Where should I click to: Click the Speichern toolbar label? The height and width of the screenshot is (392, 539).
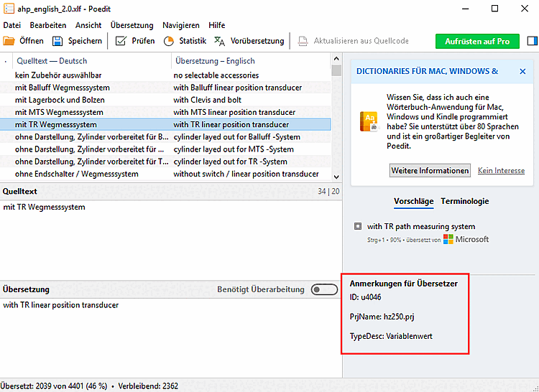(86, 41)
